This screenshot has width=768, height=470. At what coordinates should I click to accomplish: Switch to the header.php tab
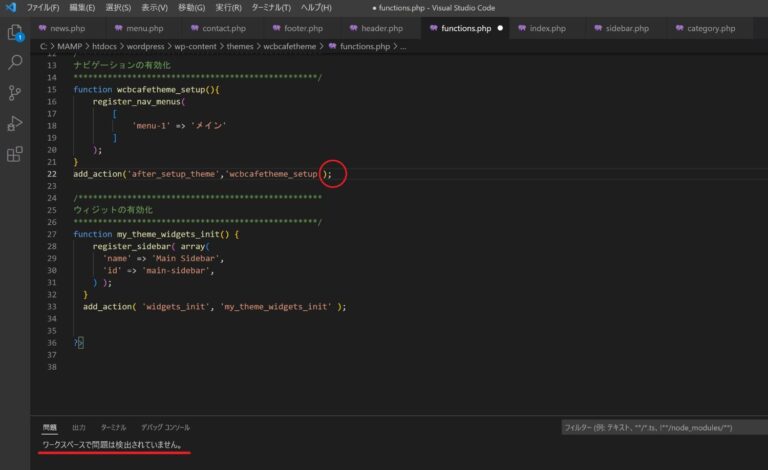click(x=382, y=28)
